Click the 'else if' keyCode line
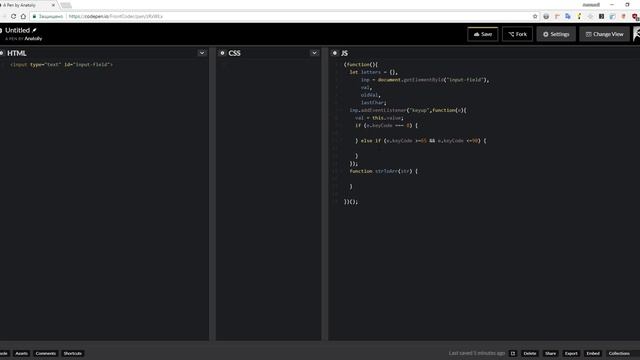 [x=421, y=140]
